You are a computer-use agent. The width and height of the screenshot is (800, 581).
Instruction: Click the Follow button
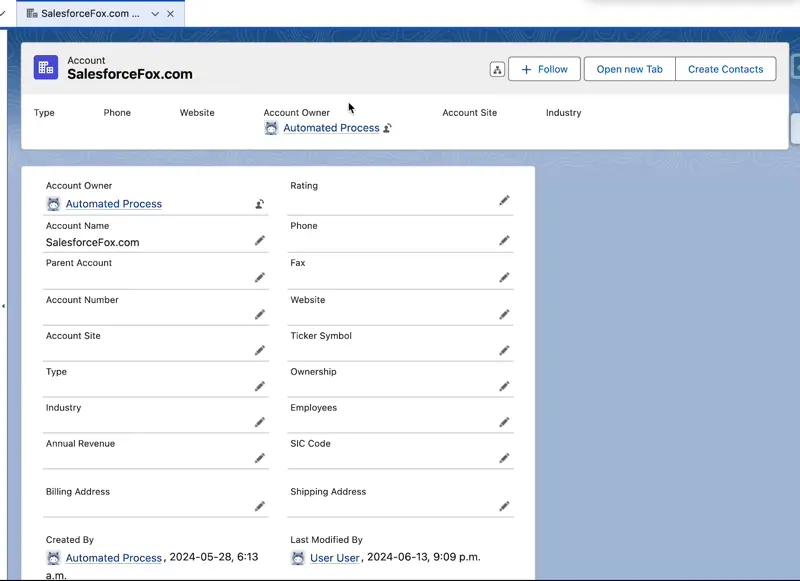544,69
